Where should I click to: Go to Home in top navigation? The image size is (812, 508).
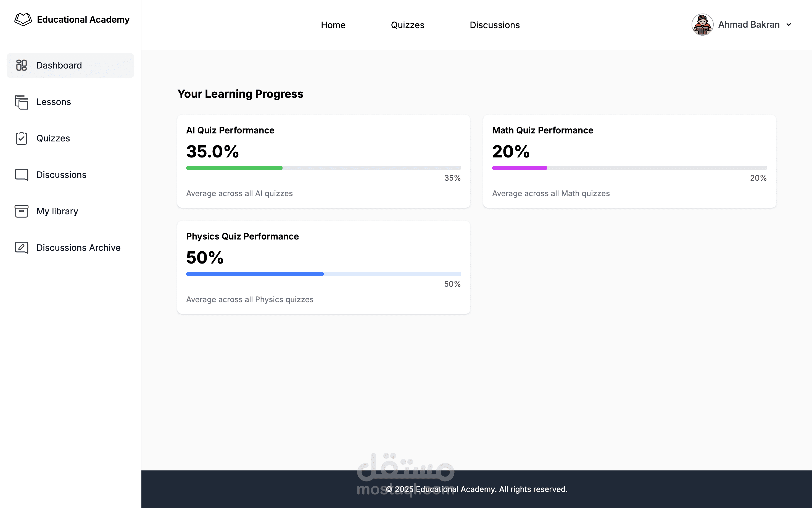click(333, 25)
